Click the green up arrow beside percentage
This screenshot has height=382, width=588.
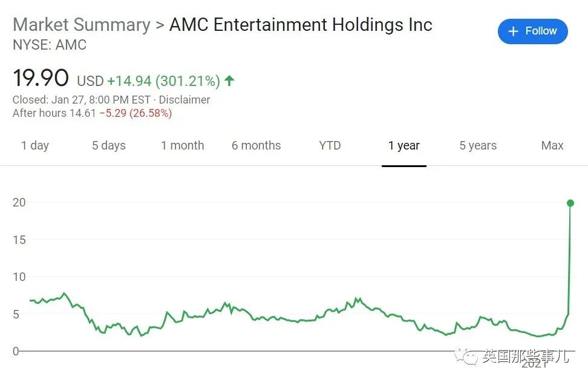229,81
